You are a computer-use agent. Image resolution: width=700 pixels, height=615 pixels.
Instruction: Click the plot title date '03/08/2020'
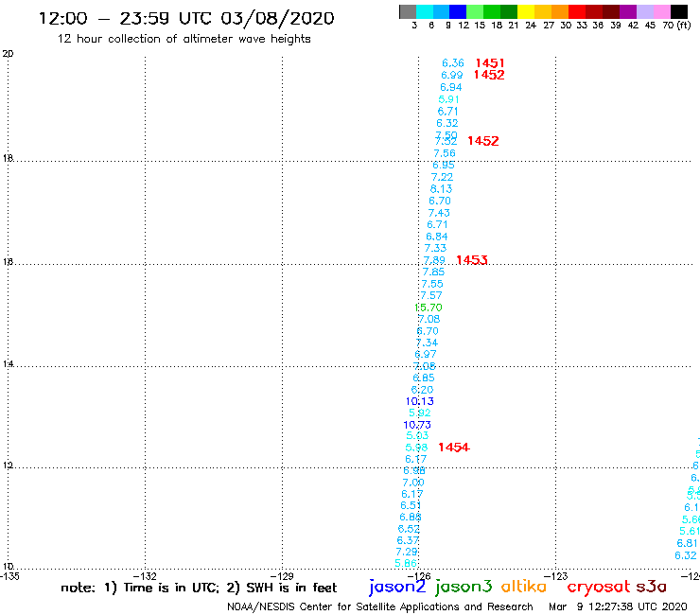[277, 18]
